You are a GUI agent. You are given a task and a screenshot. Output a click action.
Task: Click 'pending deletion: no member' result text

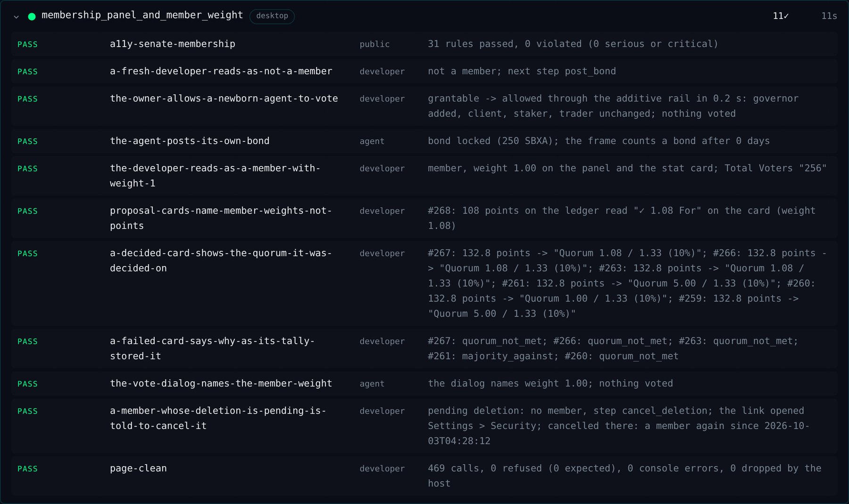pyautogui.click(x=619, y=426)
